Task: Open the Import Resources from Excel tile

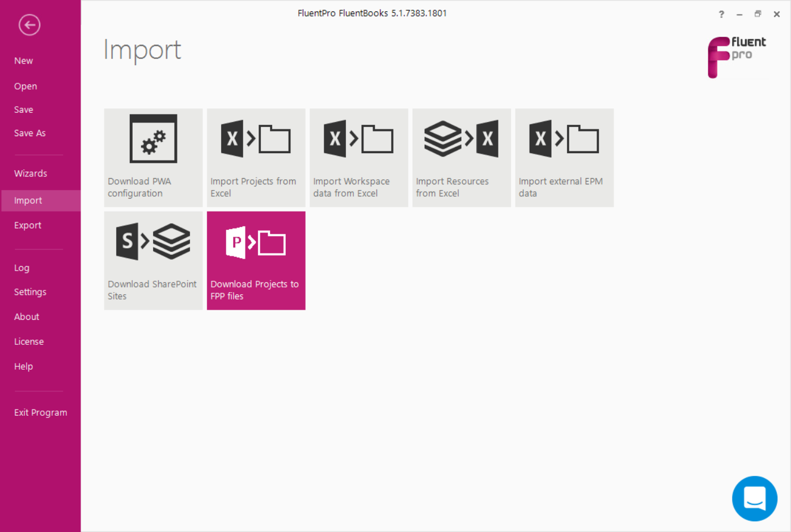Action: (x=462, y=158)
